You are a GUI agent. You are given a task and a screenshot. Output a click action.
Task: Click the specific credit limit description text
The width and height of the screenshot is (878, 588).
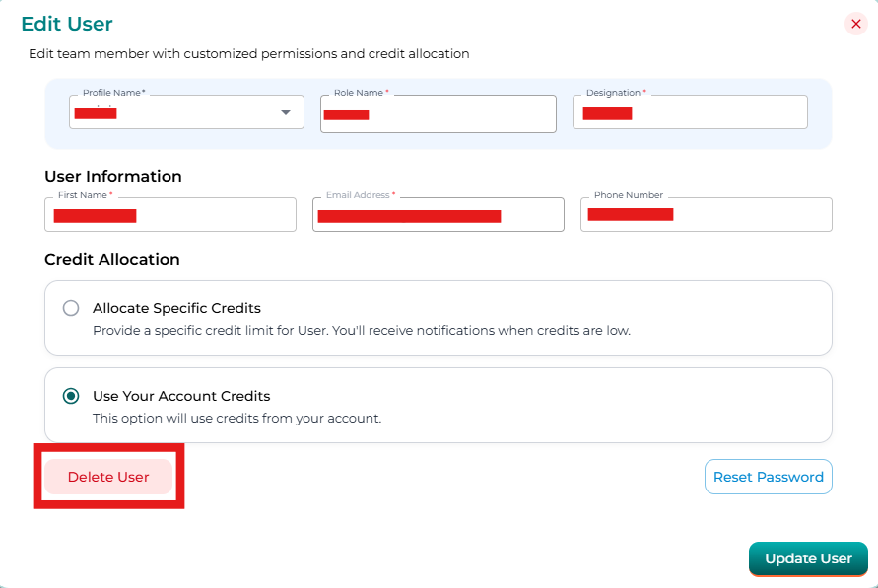click(x=361, y=331)
